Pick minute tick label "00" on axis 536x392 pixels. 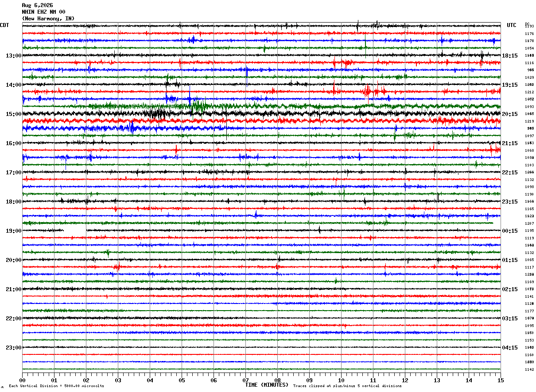[23, 380]
